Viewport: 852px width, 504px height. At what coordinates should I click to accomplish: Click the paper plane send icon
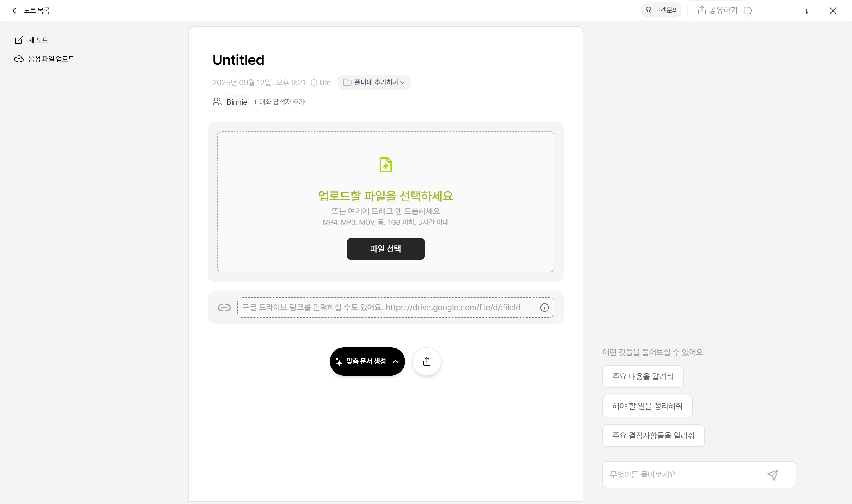pyautogui.click(x=772, y=475)
